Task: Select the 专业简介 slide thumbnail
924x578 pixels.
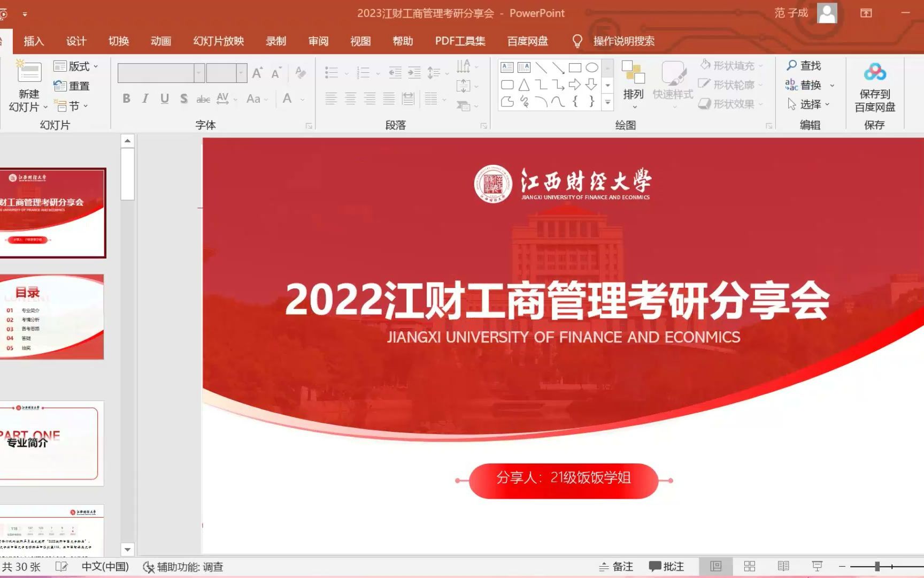Action: [x=52, y=444]
